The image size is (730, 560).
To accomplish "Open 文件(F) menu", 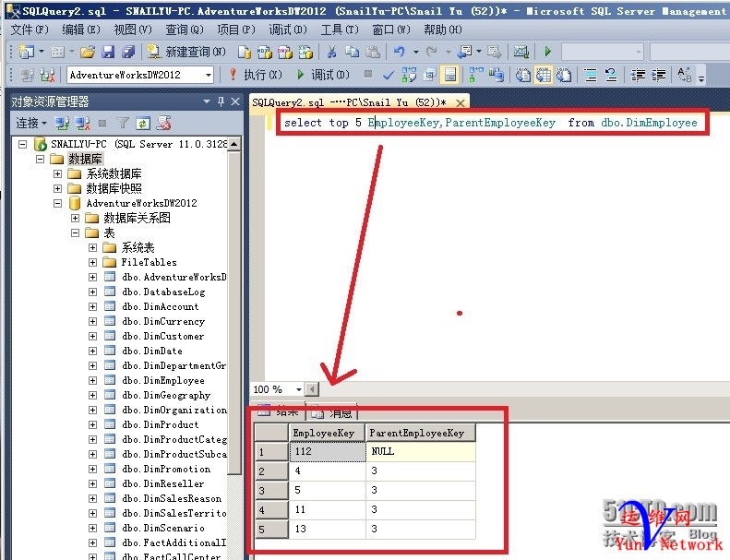I will (29, 30).
